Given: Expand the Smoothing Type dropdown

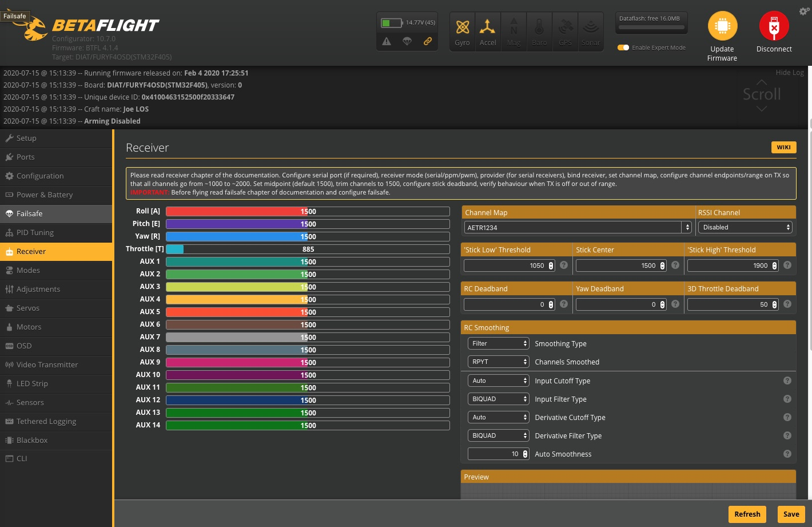Looking at the screenshot, I should coord(499,343).
